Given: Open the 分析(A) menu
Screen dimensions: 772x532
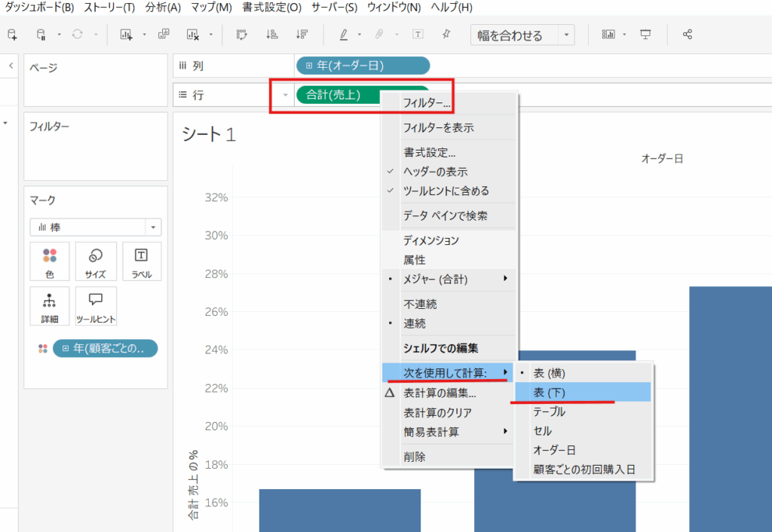Looking at the screenshot, I should pyautogui.click(x=163, y=8).
